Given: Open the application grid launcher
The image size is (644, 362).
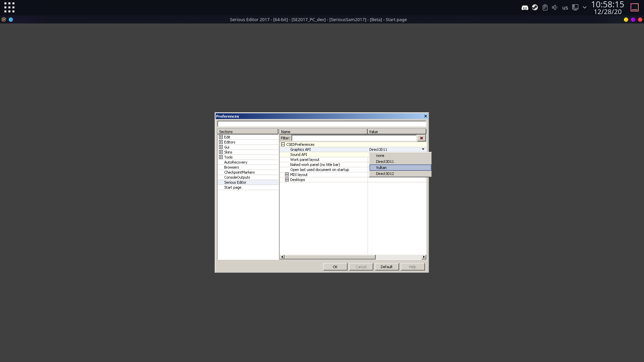Looking at the screenshot, I should [x=9, y=7].
